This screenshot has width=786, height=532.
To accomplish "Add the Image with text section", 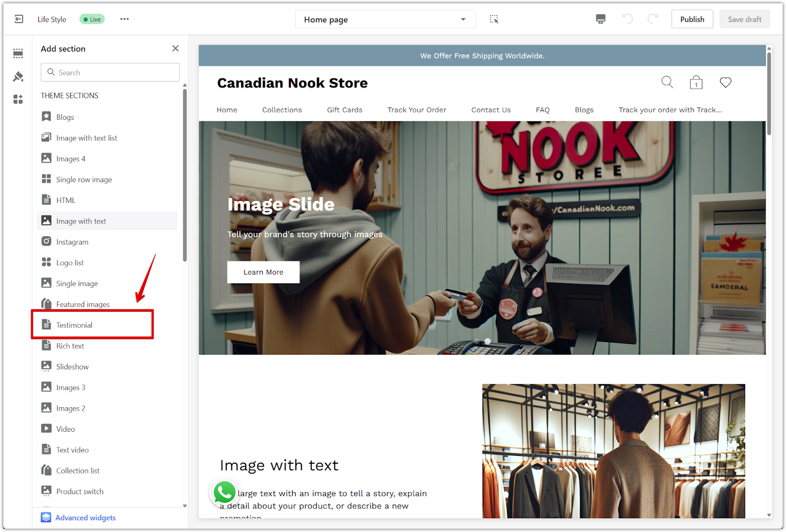I will [x=107, y=221].
